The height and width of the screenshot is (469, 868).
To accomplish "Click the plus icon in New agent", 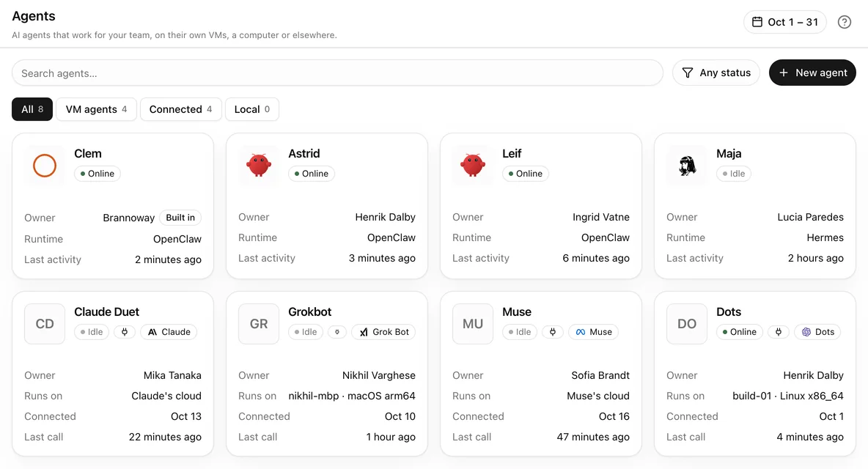I will [x=783, y=73].
